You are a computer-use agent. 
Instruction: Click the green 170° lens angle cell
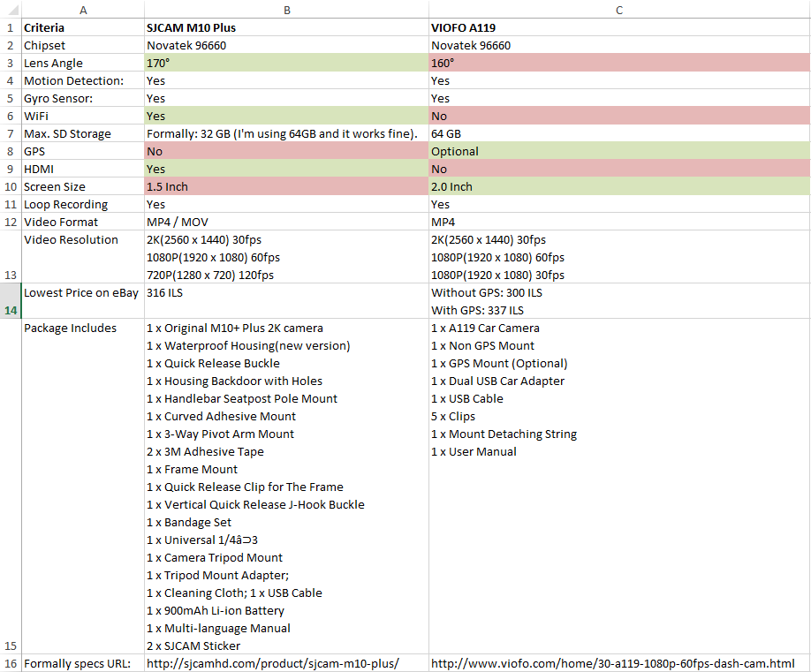pos(286,63)
